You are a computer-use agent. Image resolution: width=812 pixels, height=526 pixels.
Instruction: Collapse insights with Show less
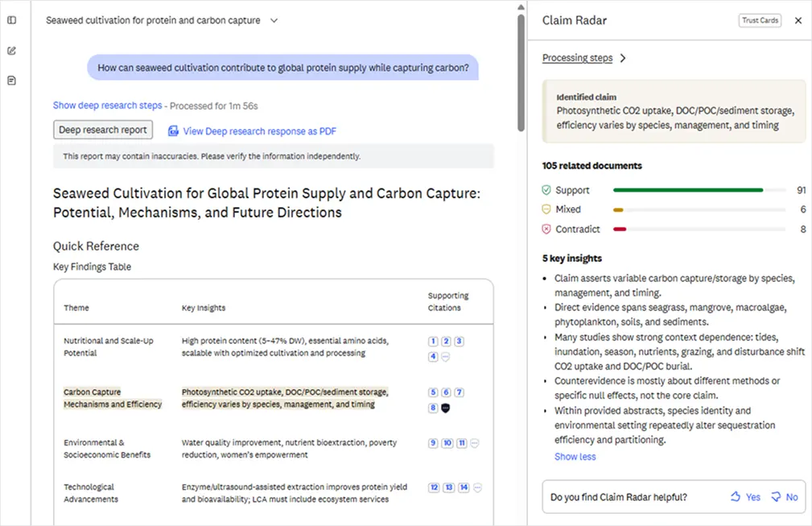(x=575, y=457)
